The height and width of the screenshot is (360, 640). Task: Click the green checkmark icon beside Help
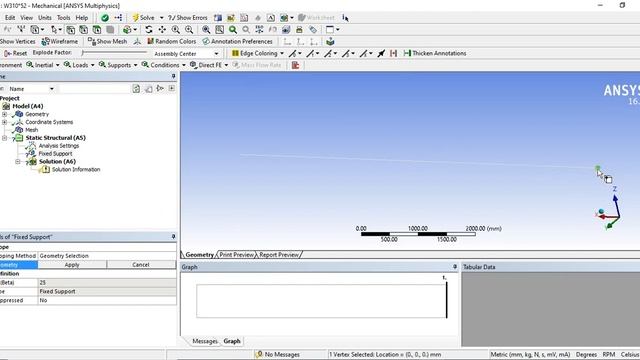(x=105, y=18)
